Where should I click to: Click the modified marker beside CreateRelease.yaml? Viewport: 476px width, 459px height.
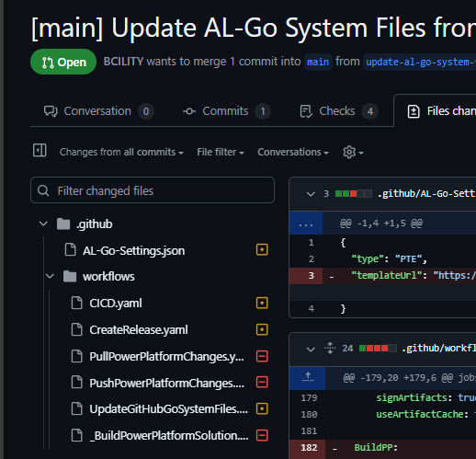tap(262, 329)
